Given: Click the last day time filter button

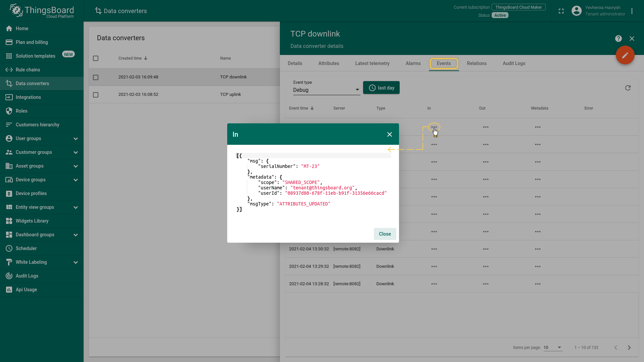Looking at the screenshot, I should click(x=381, y=88).
